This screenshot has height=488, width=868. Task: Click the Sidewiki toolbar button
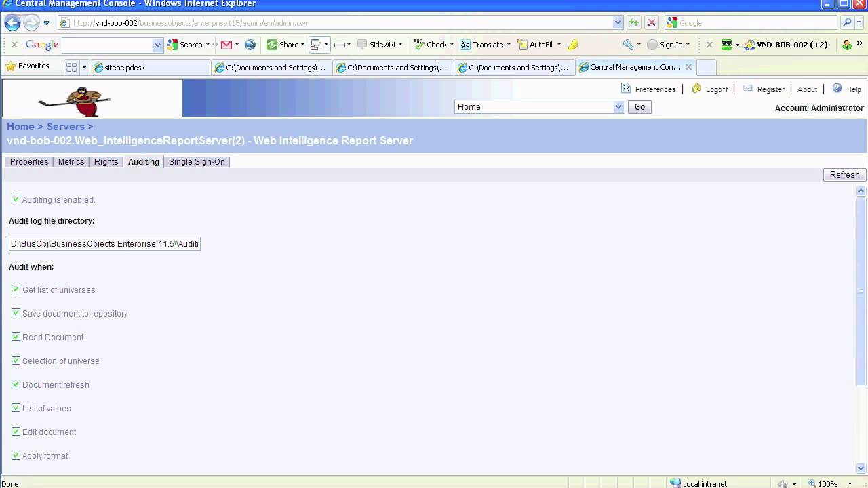(x=378, y=45)
